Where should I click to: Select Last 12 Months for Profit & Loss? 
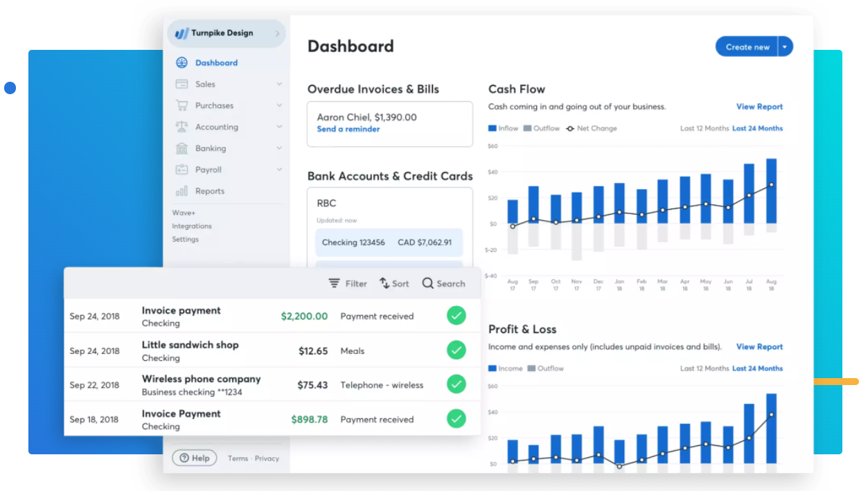tap(705, 368)
